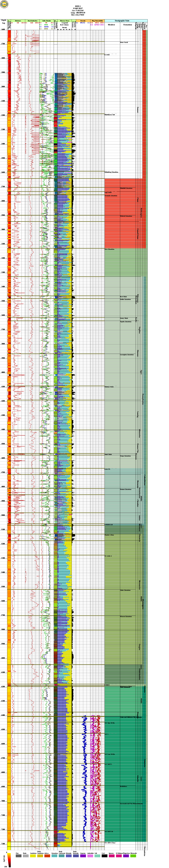The height and width of the screenshot is (868, 169).
Task: Click the 'TCC ROU 1 Base' member label
Action: coord(110,843)
